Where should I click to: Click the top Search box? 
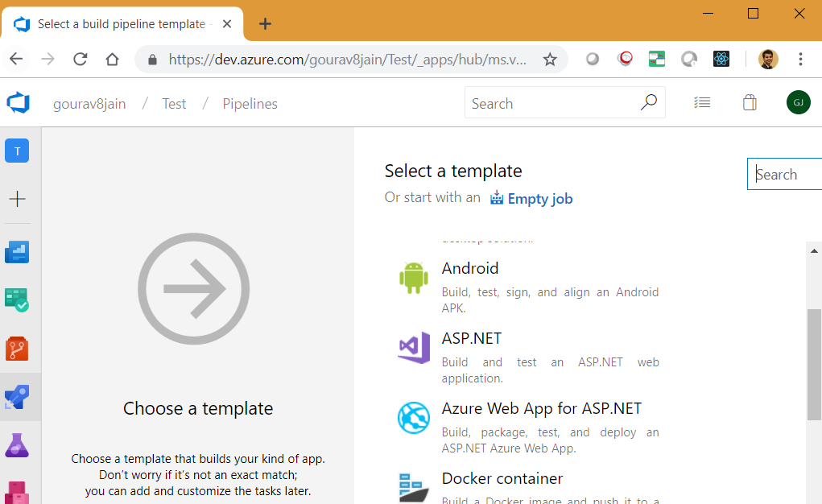point(556,104)
